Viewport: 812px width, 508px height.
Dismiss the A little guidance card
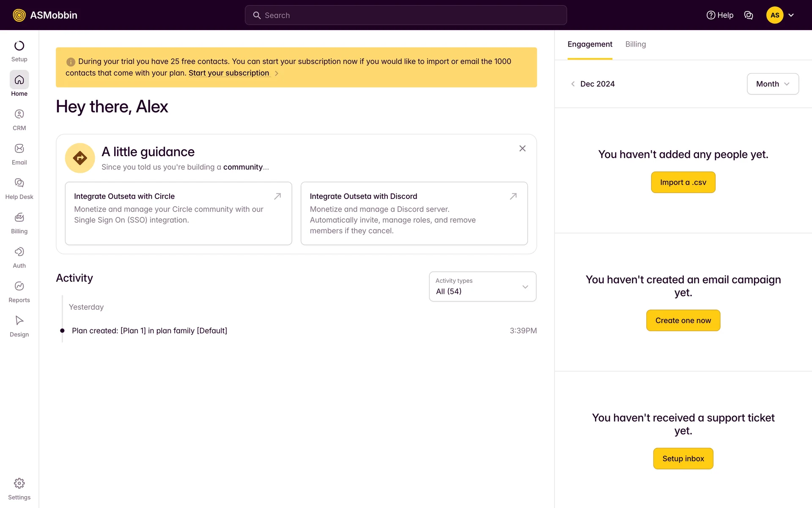tap(522, 149)
